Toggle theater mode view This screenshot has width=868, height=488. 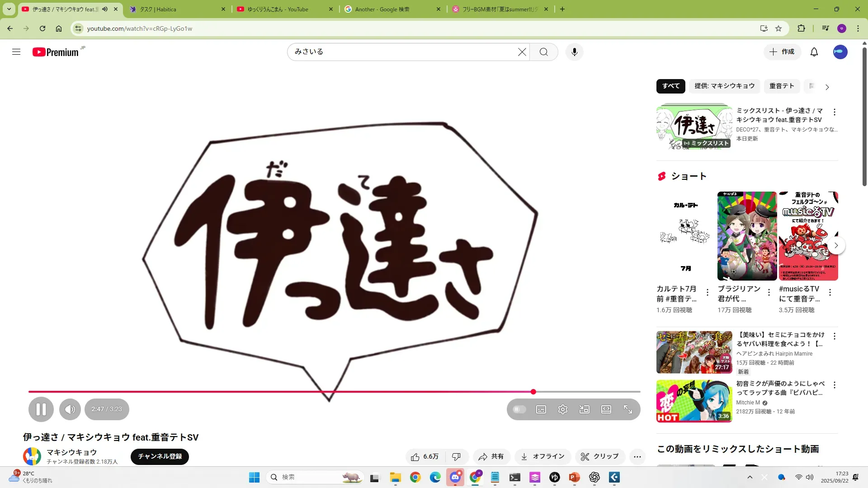[606, 409]
